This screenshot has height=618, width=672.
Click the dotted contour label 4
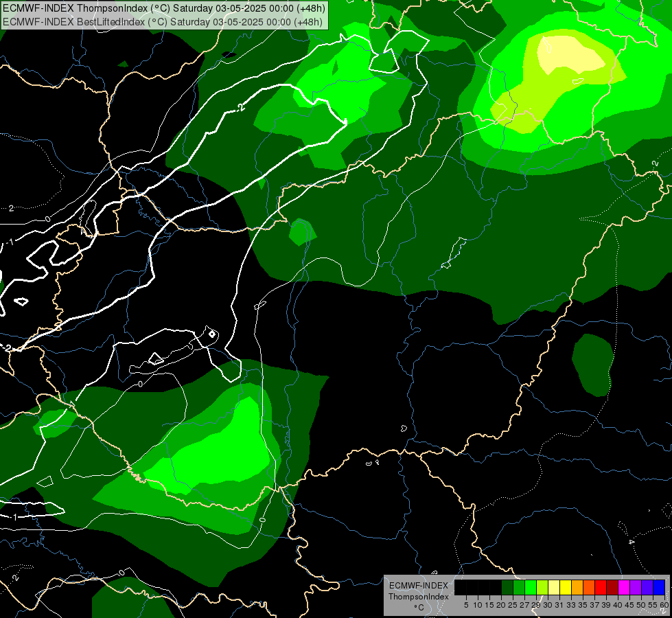point(631,542)
